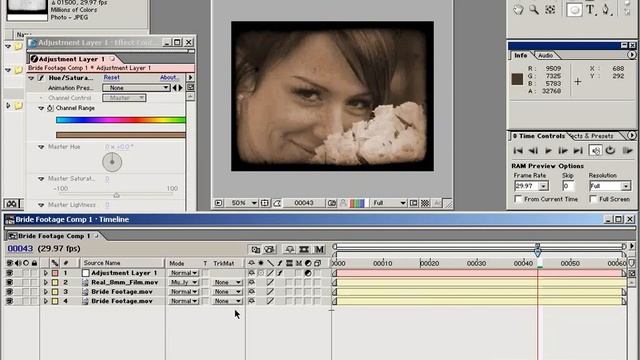Click the Source Name column header
640x360 pixels.
[122, 263]
